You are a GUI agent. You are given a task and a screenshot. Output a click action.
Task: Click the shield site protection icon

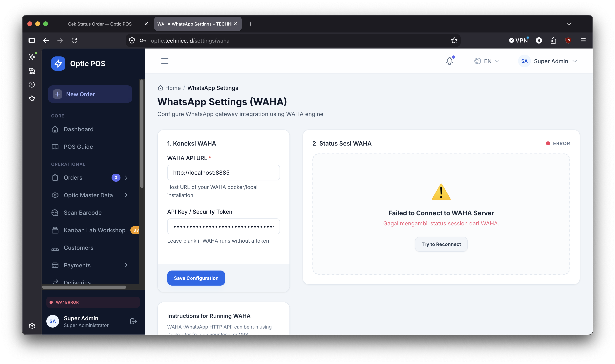[x=132, y=40]
